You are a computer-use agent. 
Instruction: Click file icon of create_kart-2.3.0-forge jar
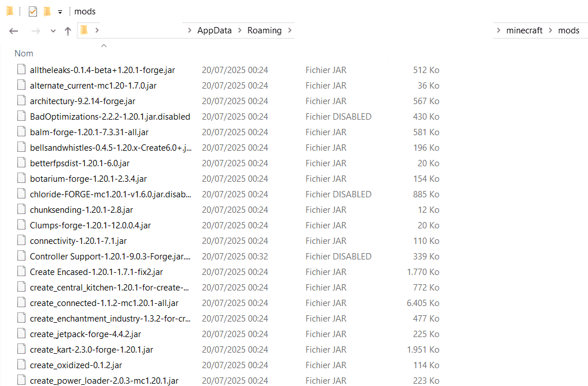pos(21,349)
